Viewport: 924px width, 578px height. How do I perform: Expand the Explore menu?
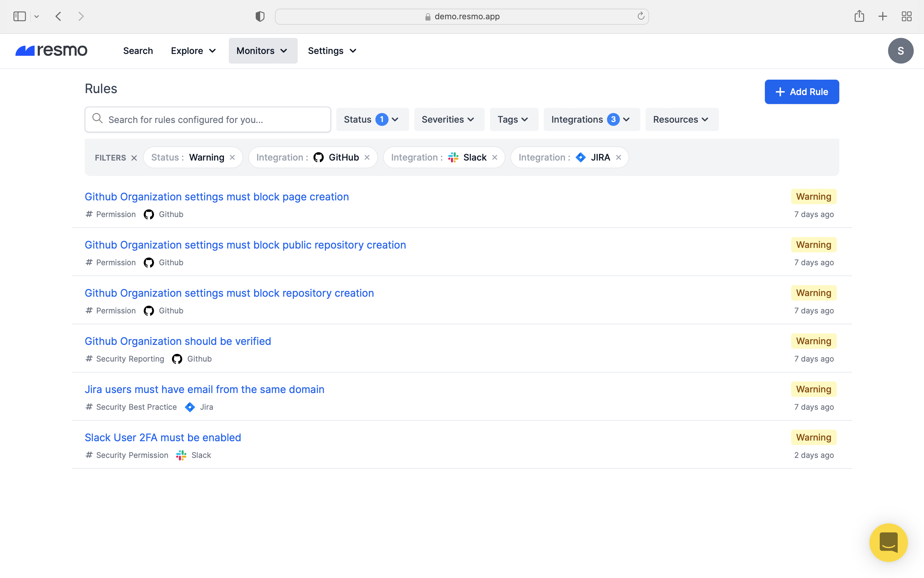193,51
